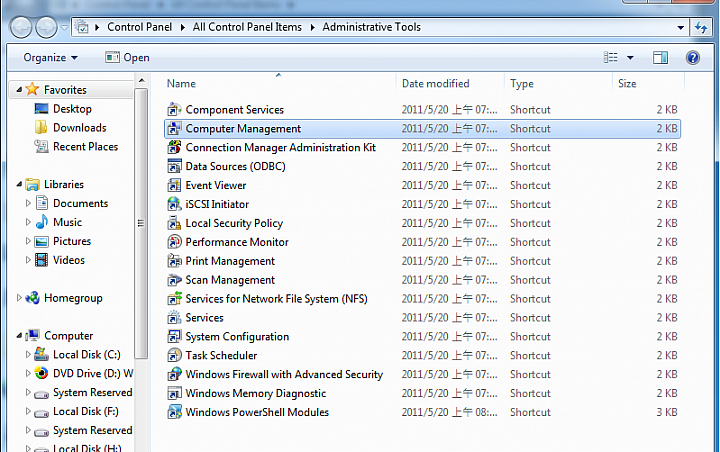
Task: Click the Downloads folder icon
Action: tap(41, 128)
